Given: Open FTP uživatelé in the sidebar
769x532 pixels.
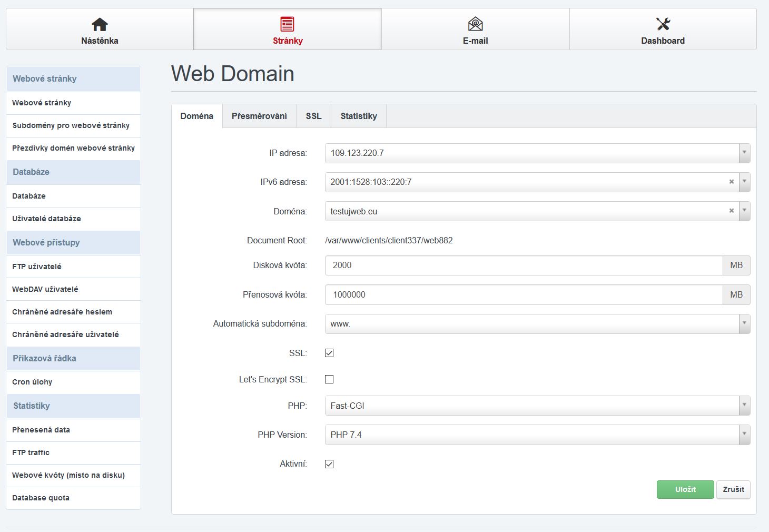Looking at the screenshot, I should (x=37, y=267).
